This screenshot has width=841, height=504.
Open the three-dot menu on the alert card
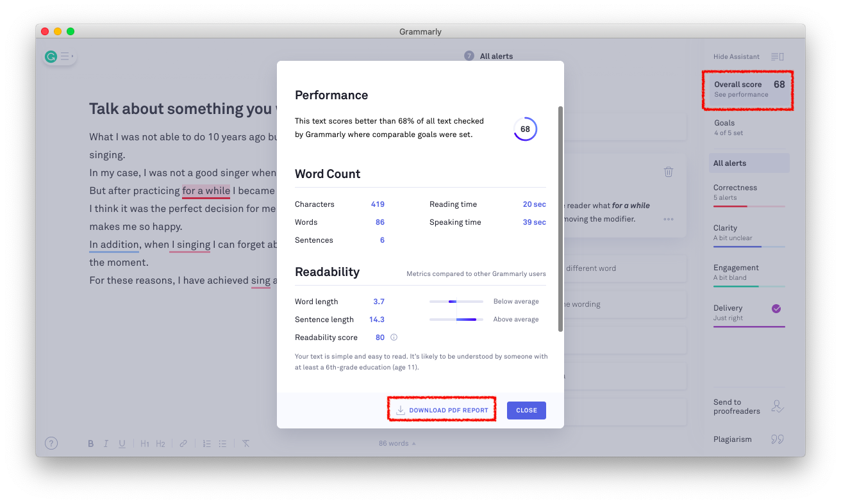[x=669, y=219]
